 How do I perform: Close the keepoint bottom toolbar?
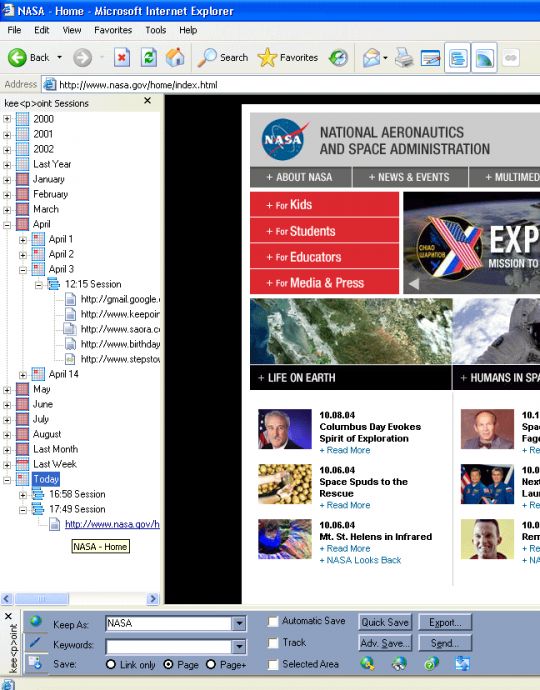(x=8, y=617)
